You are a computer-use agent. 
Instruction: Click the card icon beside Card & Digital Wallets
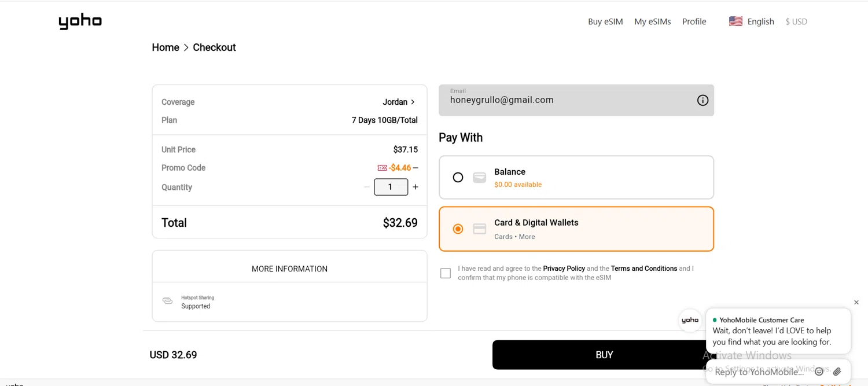pos(479,229)
